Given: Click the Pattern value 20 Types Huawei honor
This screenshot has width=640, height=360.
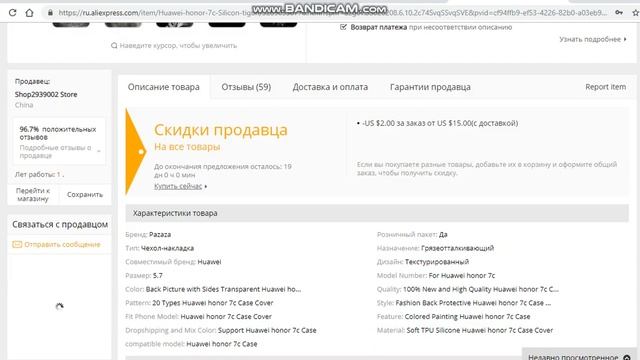Looking at the screenshot, I should pyautogui.click(x=213, y=303).
